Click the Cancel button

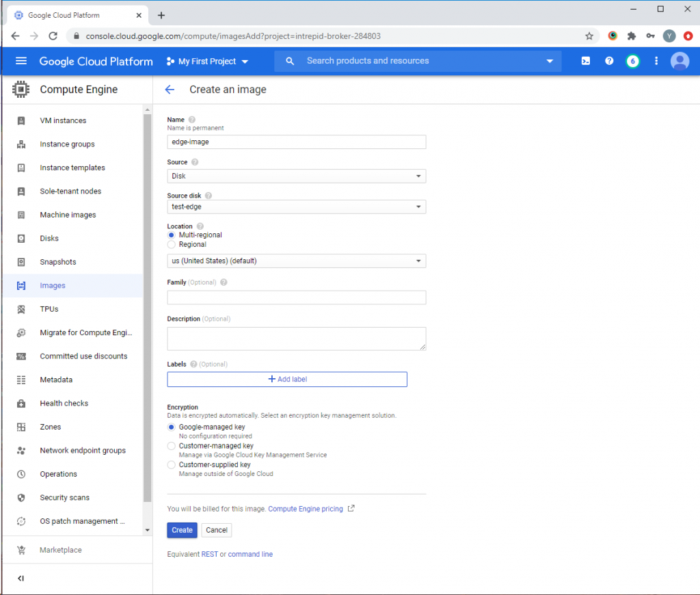click(217, 530)
